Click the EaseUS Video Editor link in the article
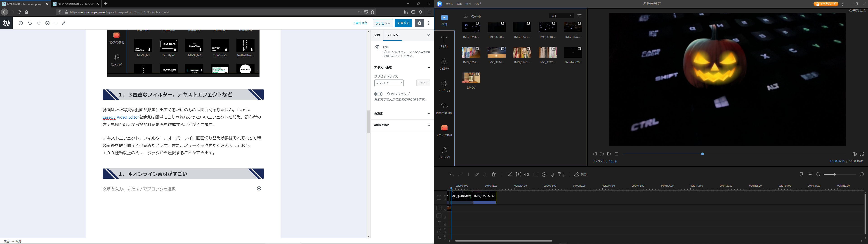The width and height of the screenshot is (868, 244). [x=121, y=117]
